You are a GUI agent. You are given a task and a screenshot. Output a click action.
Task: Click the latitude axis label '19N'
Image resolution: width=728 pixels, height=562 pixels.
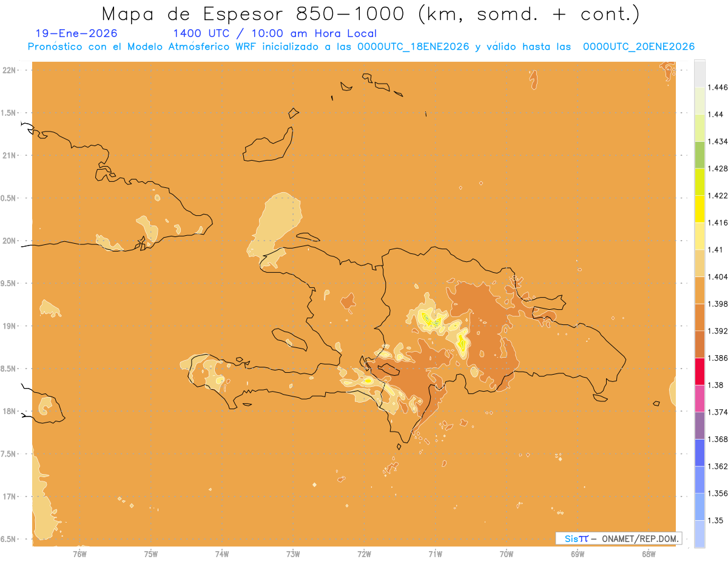tap(8, 326)
